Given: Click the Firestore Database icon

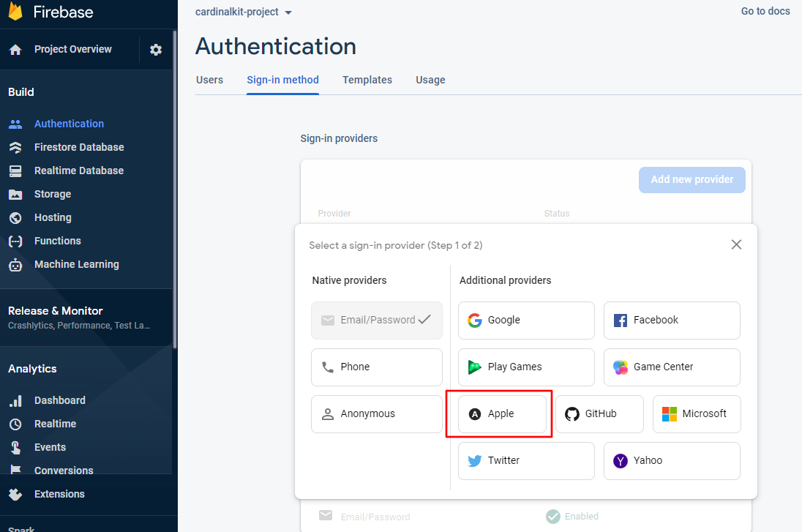Looking at the screenshot, I should [x=15, y=147].
